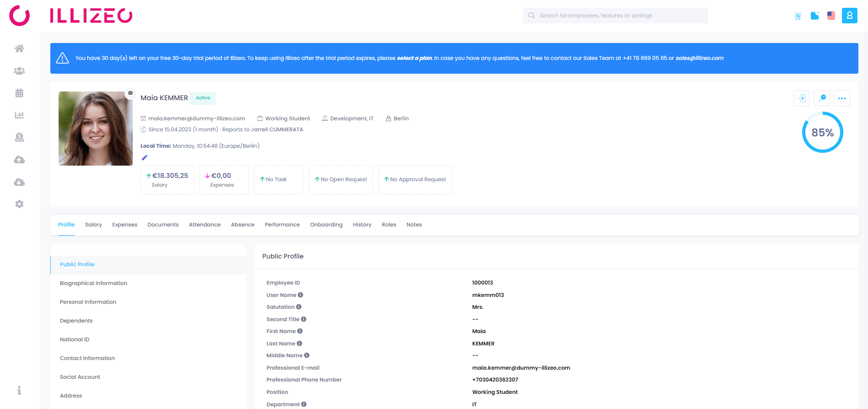
Task: Switch to the Performance tab
Action: pos(282,225)
